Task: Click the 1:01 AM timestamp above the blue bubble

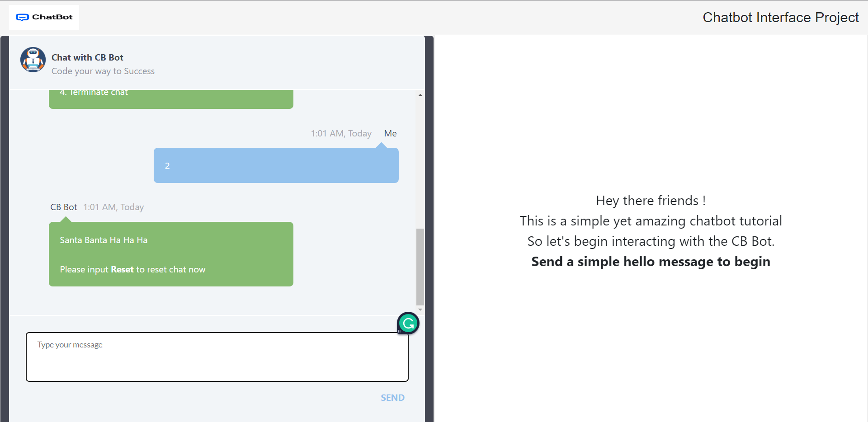Action: (x=341, y=133)
